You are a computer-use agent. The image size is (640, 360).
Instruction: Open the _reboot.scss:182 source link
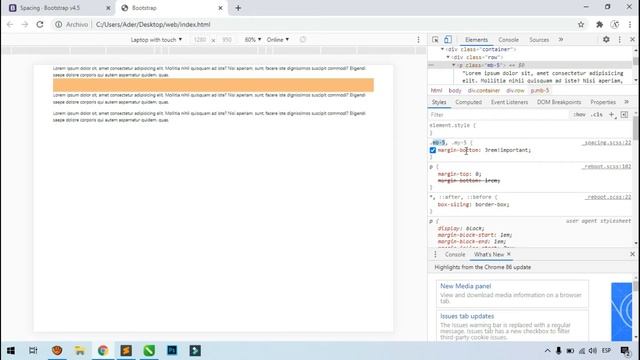[607, 167]
